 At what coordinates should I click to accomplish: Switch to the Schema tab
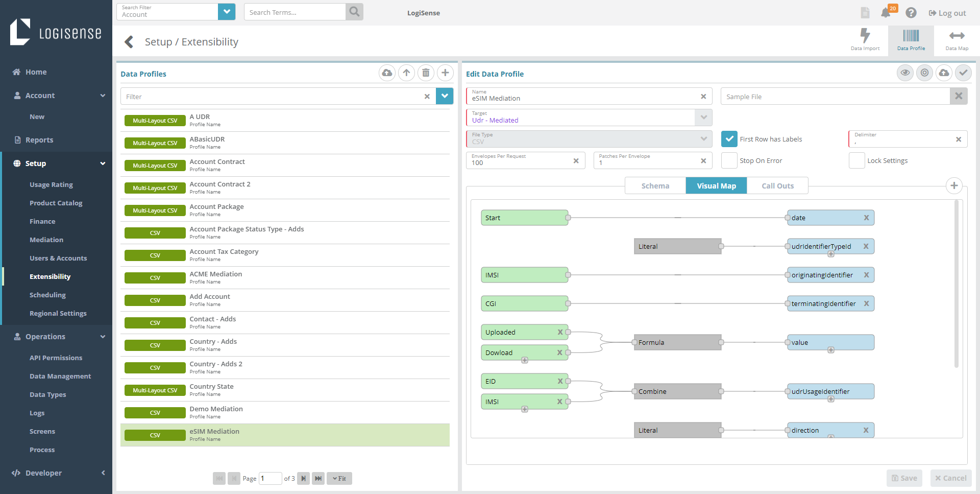coord(655,185)
